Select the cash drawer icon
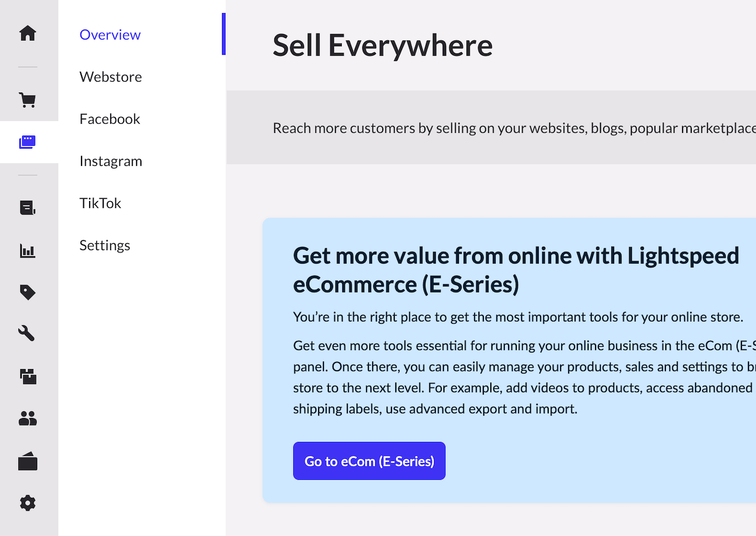The height and width of the screenshot is (536, 756). (28, 461)
